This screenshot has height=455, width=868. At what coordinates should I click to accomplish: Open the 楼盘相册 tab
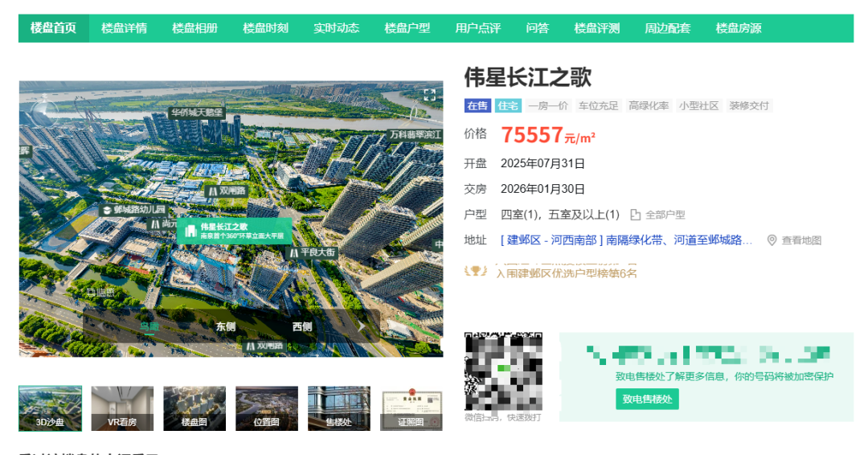[194, 28]
